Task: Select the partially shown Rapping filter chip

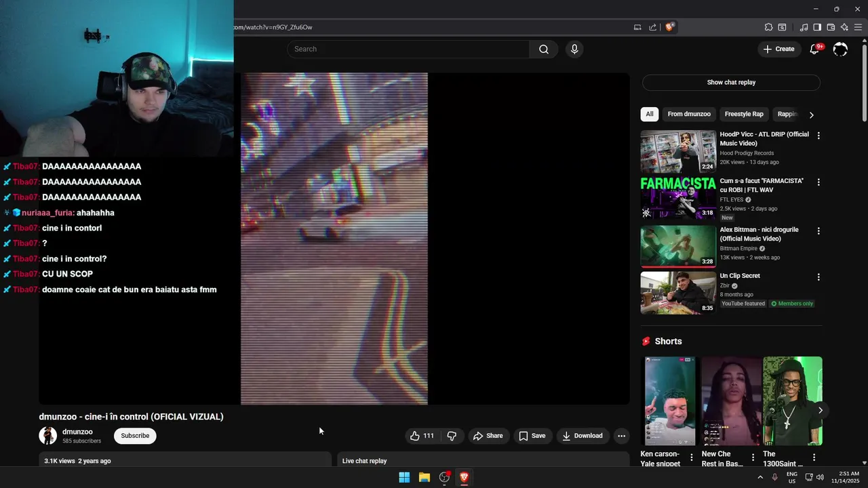Action: pos(787,114)
